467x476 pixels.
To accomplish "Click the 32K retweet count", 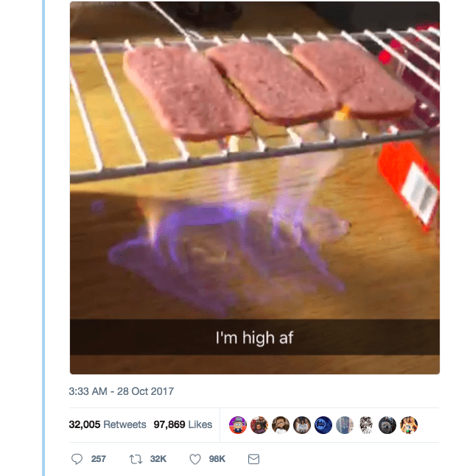I will point(158,459).
